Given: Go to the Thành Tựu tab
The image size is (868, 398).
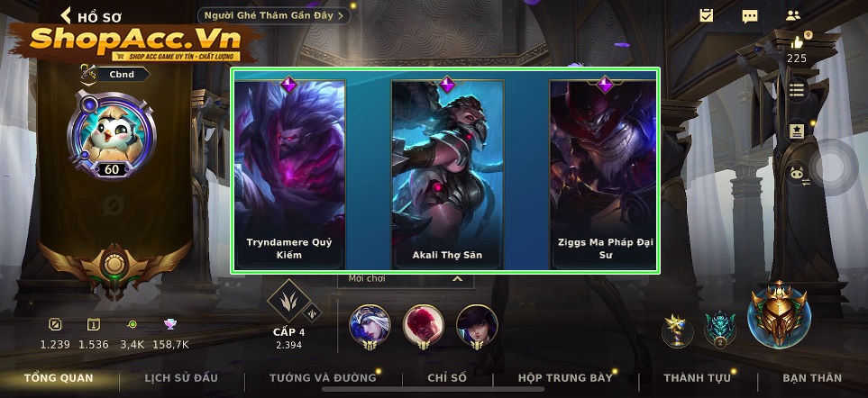Looking at the screenshot, I should [697, 378].
